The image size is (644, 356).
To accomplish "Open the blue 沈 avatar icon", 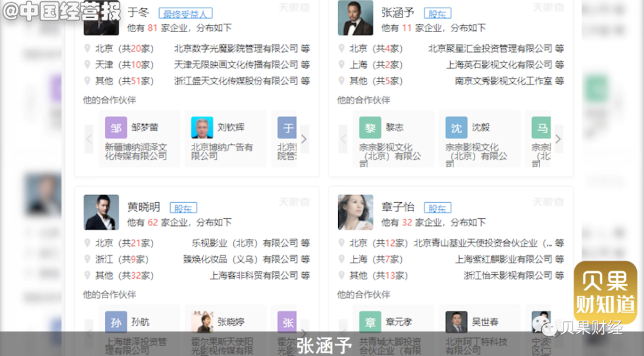I will click(457, 127).
